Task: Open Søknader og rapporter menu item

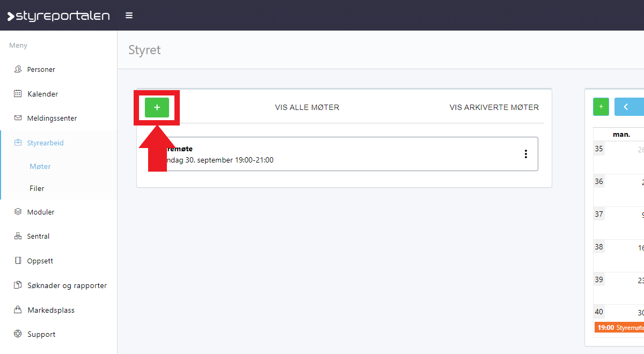Action: [67, 285]
